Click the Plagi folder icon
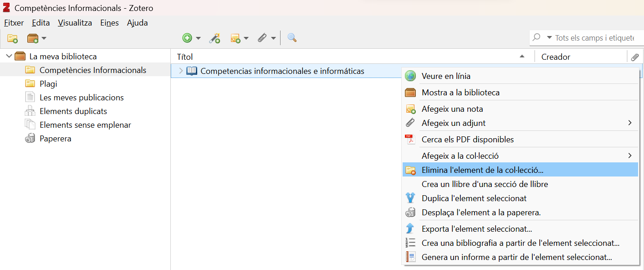The width and height of the screenshot is (644, 270). tap(30, 83)
